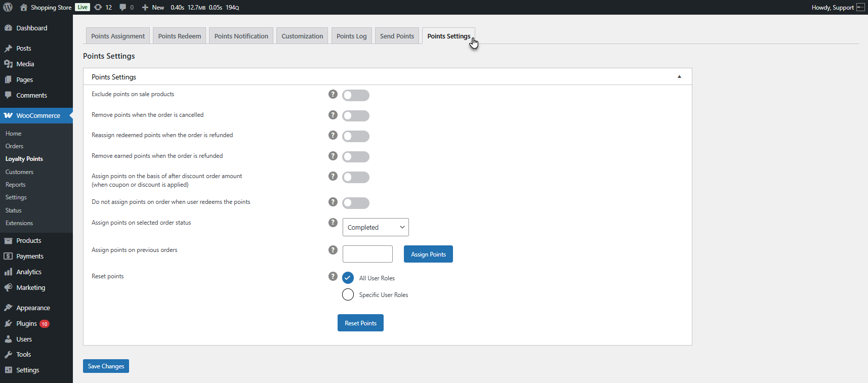Enable Exclude points on sale products toggle

(x=356, y=95)
